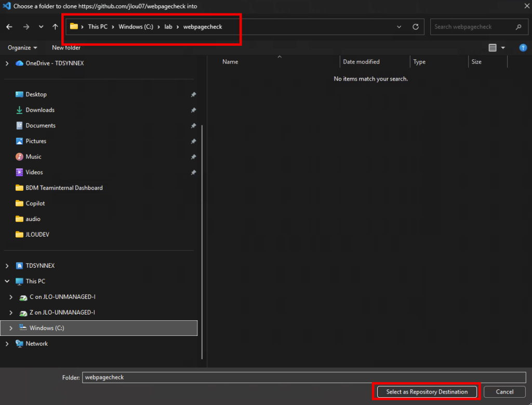The width and height of the screenshot is (532, 405).
Task: Collapse the This PC node
Action: [x=7, y=281]
